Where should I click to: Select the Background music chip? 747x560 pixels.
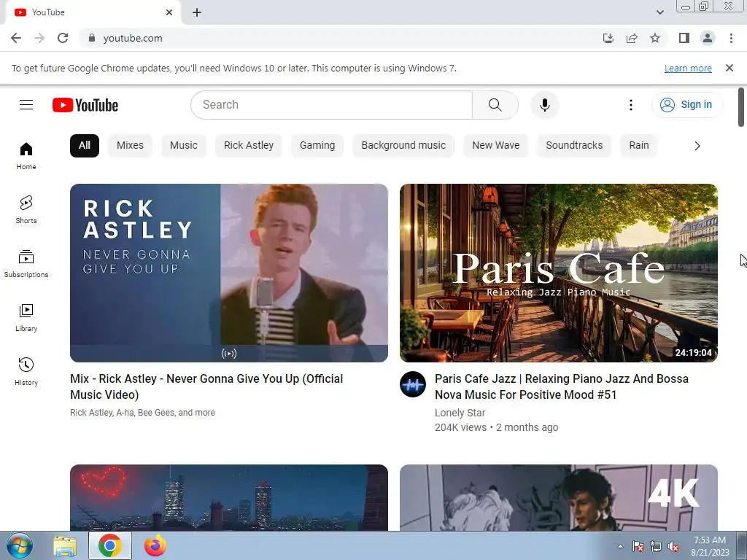pyautogui.click(x=403, y=145)
